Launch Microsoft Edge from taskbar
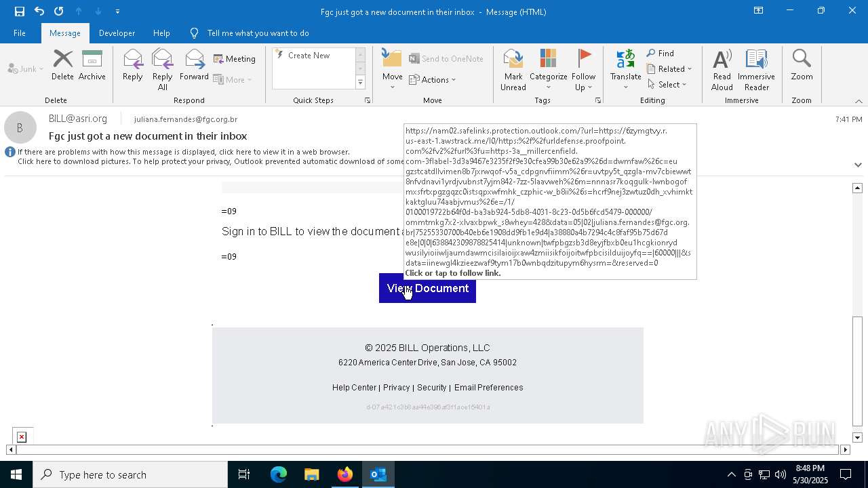868x488 pixels. coord(279,474)
